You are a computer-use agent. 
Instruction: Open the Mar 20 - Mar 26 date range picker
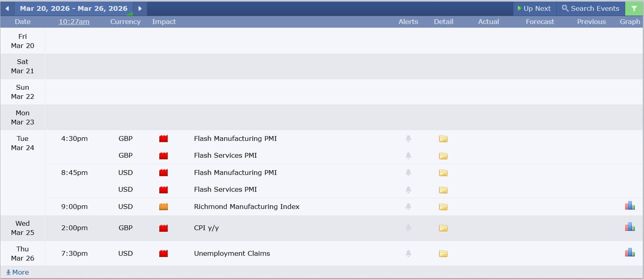point(74,8)
